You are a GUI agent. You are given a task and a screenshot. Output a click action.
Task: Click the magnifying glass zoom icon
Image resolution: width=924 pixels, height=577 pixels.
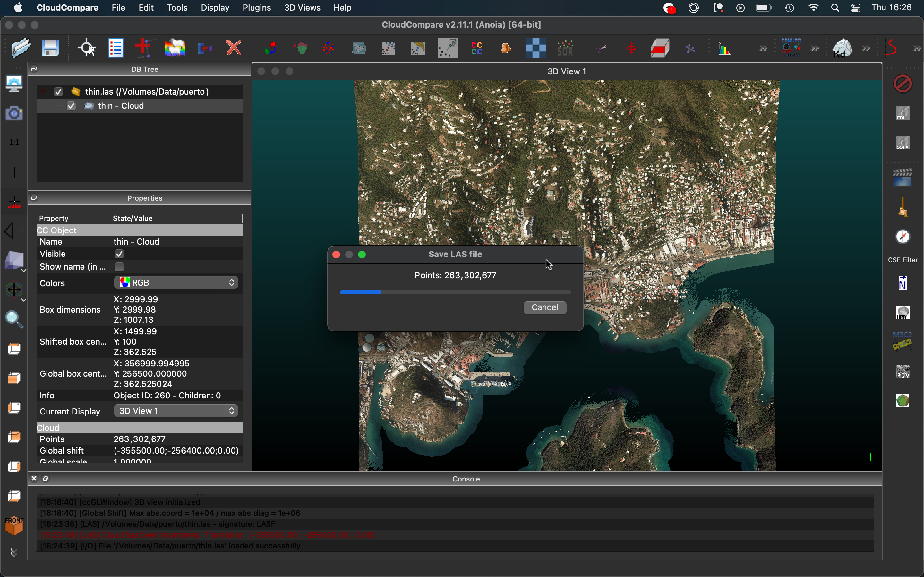[x=14, y=319]
